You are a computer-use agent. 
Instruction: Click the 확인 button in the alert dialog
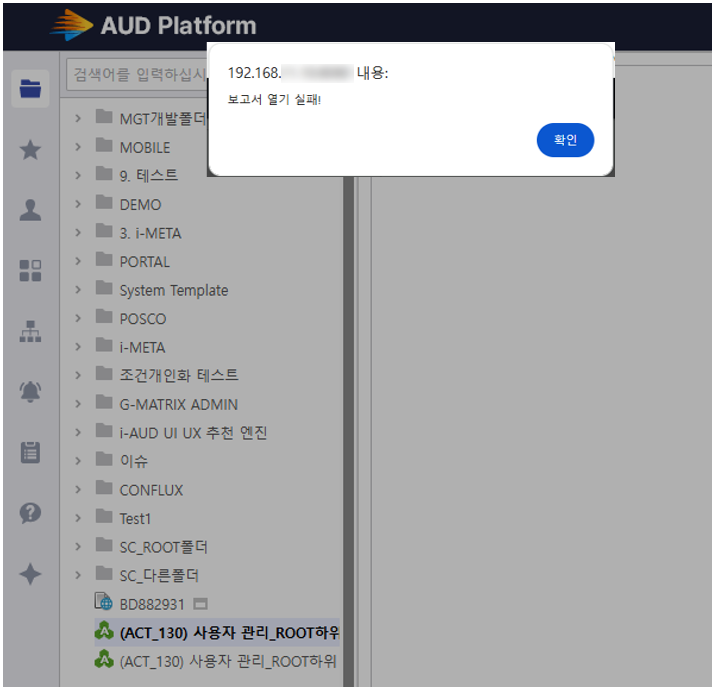coord(565,140)
